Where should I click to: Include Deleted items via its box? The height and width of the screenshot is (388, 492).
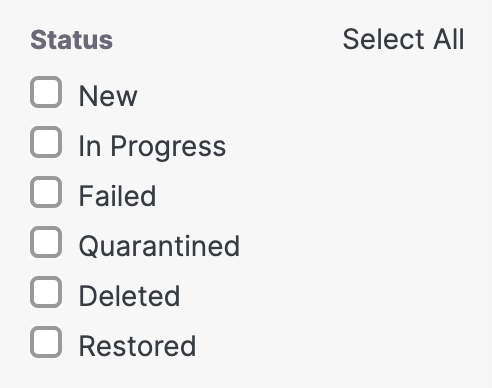(x=46, y=292)
